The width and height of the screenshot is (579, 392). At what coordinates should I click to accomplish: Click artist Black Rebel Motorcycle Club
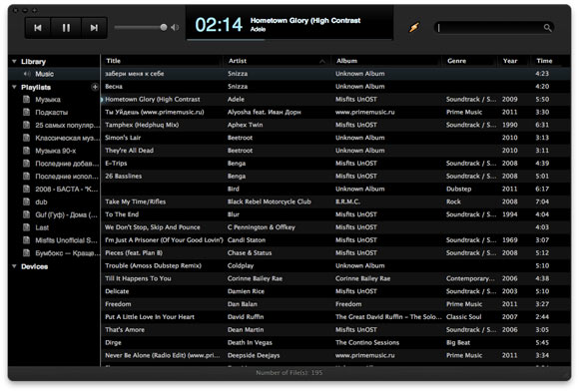tap(270, 201)
